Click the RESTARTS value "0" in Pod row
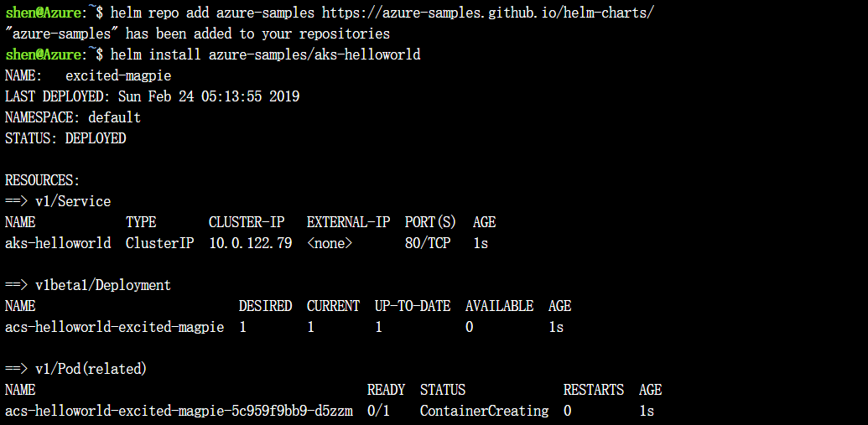The image size is (868, 425). [x=568, y=411]
